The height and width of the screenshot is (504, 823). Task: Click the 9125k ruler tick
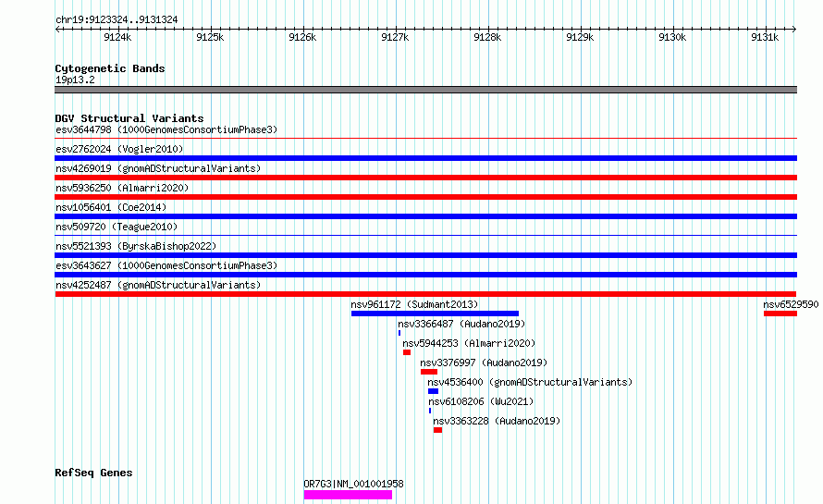[x=211, y=37]
